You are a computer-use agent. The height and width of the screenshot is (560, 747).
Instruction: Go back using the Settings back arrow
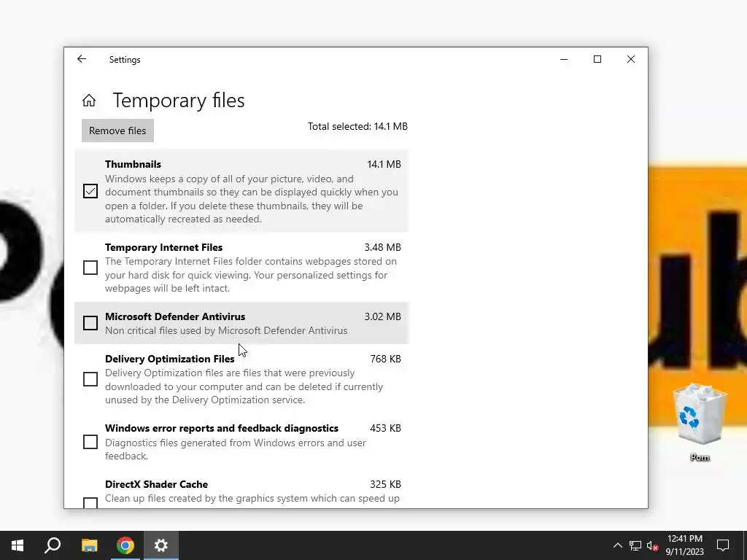82,59
